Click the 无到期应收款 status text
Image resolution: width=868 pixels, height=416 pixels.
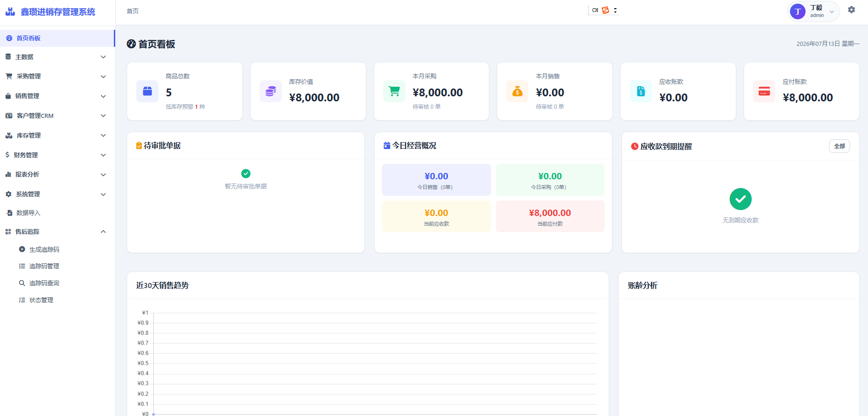740,220
